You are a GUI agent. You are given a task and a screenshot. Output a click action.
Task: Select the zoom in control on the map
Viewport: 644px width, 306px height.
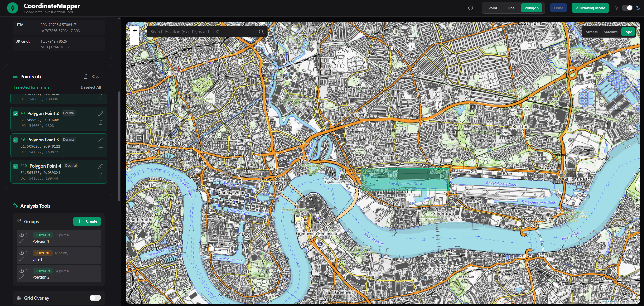click(135, 30)
